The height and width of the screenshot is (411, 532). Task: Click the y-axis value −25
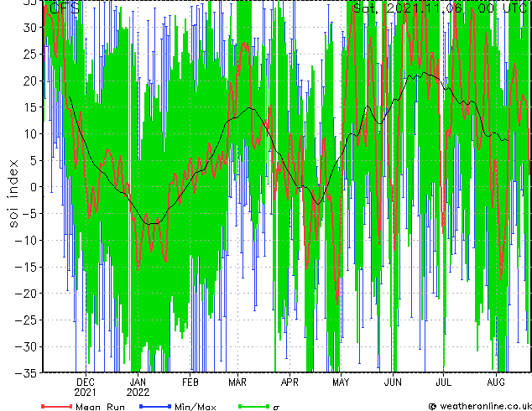[x=25, y=320]
